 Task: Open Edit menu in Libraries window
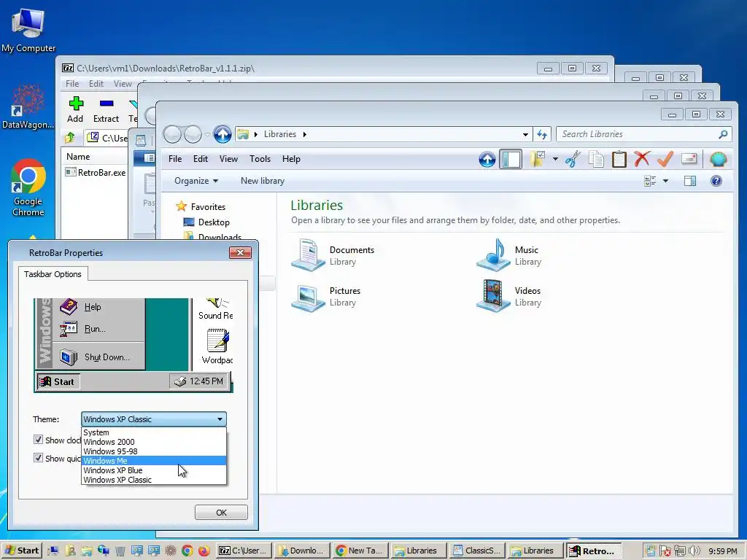pyautogui.click(x=200, y=159)
